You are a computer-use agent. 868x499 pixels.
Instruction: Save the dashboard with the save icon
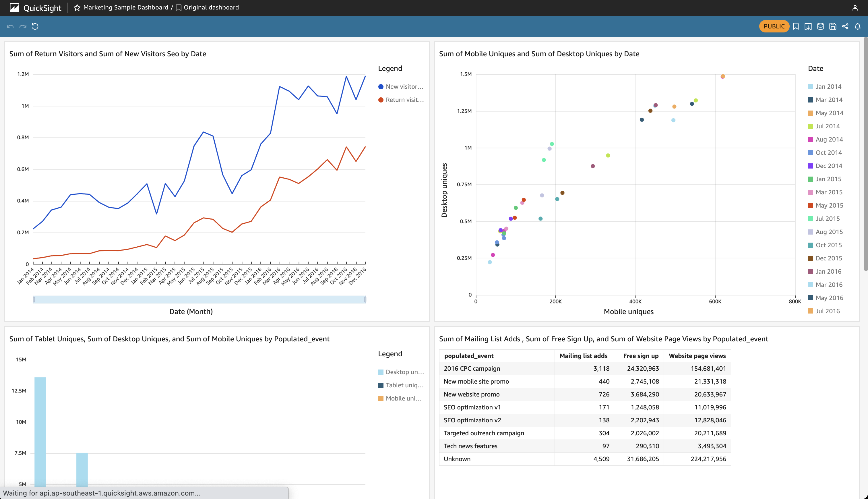(x=832, y=26)
